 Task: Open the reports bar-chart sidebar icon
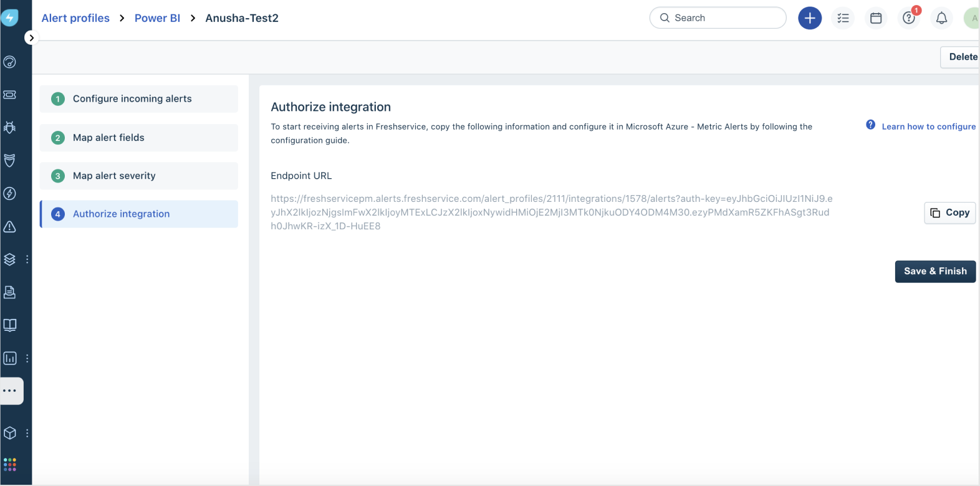tap(10, 358)
